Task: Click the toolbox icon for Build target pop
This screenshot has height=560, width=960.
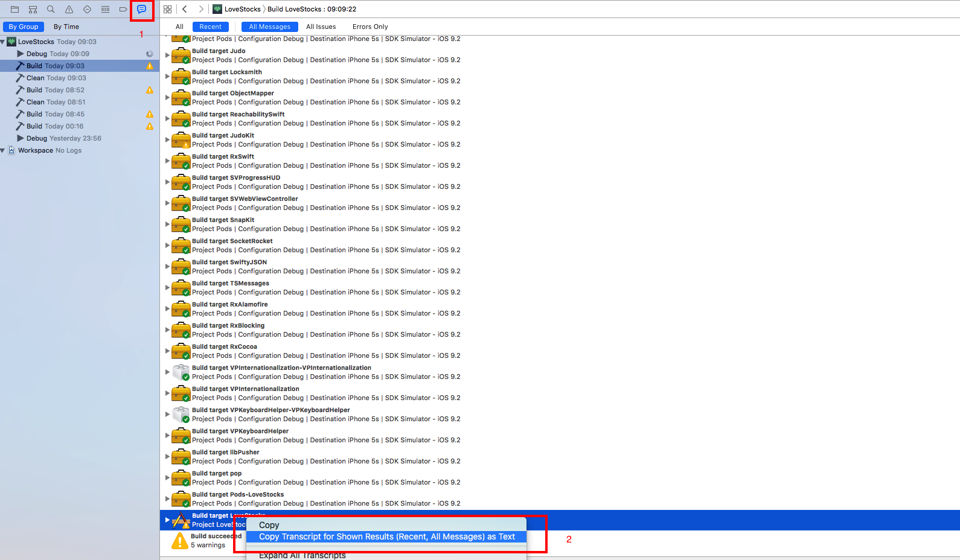Action: point(181,478)
